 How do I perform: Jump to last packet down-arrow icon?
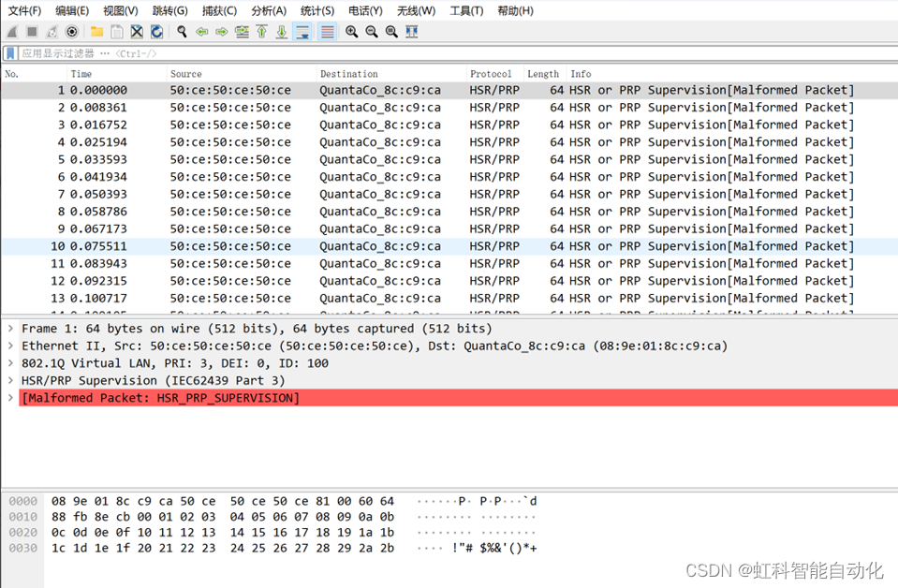281,32
